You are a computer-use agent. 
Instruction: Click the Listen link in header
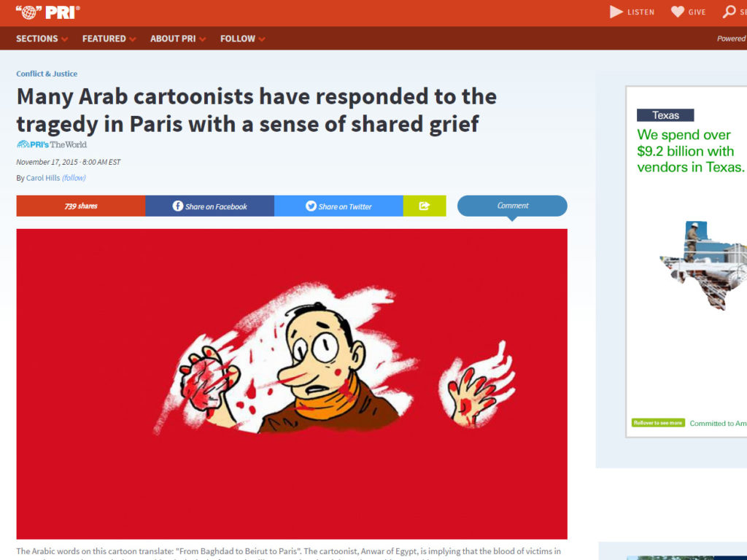click(x=640, y=12)
